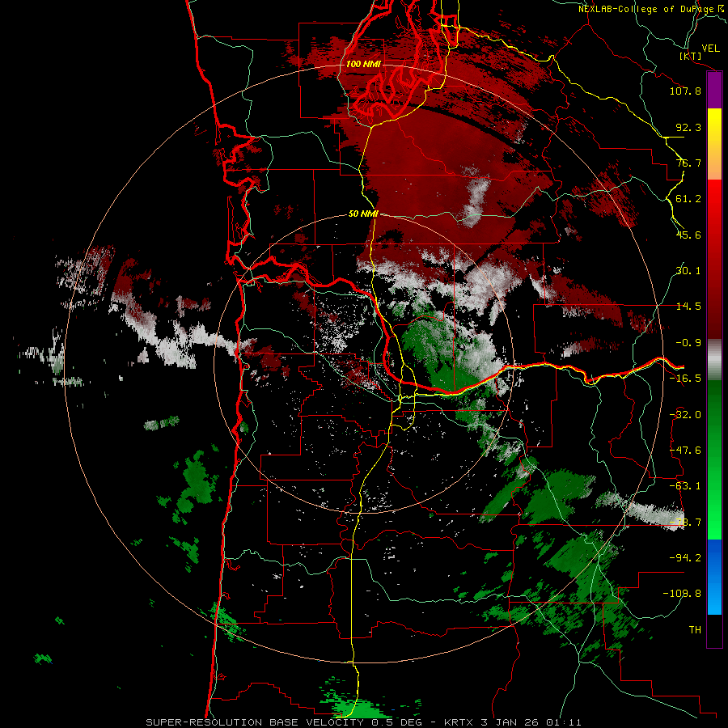This screenshot has width=728, height=728.
Task: Click the -32.0 scale value
Action: pos(685,415)
